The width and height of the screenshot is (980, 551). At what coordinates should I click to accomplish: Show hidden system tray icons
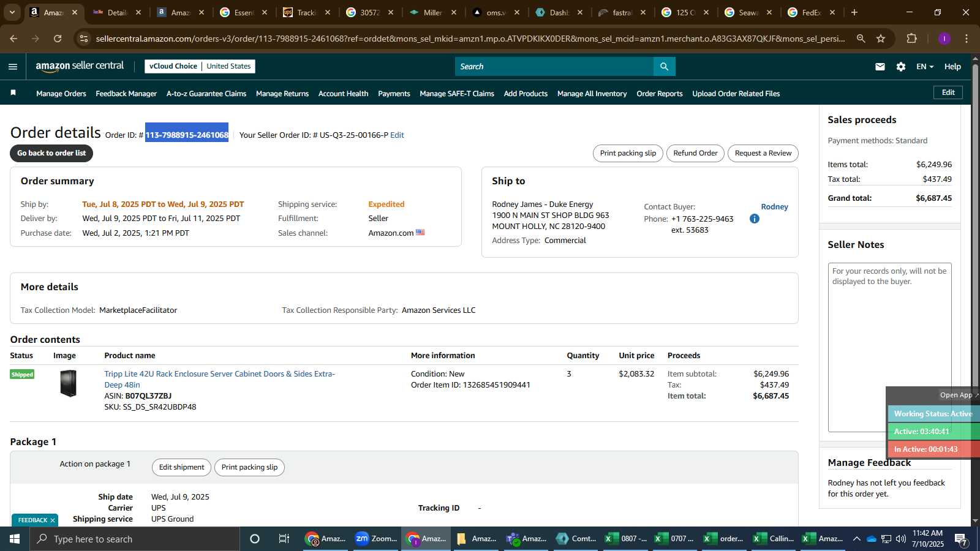856,539
